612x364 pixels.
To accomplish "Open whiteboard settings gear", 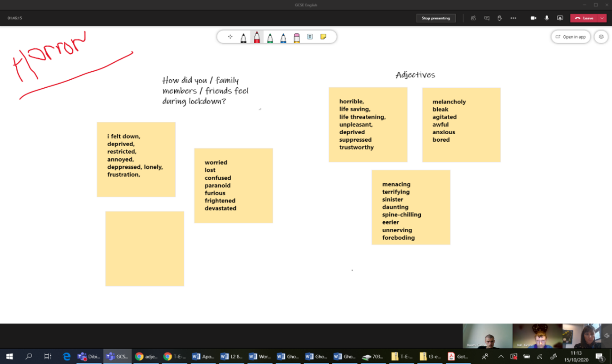I will 601,37.
